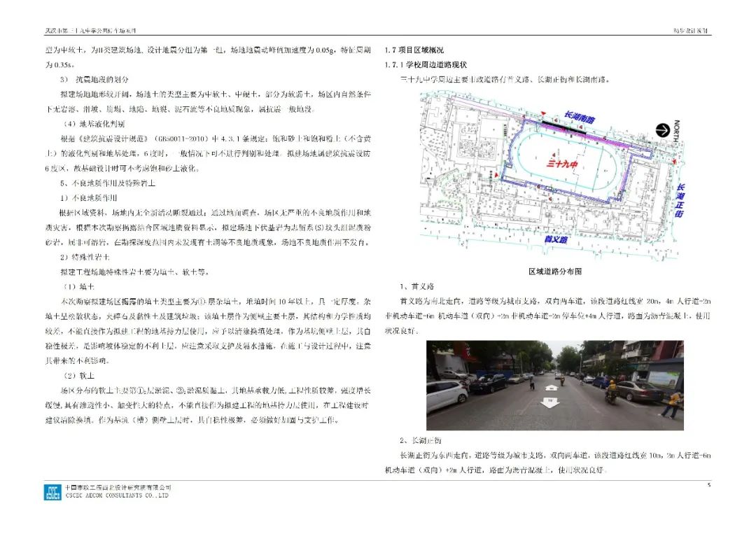Click heading 1.7 项目区域概况
The width and height of the screenshot is (756, 534).
pyautogui.click(x=414, y=50)
